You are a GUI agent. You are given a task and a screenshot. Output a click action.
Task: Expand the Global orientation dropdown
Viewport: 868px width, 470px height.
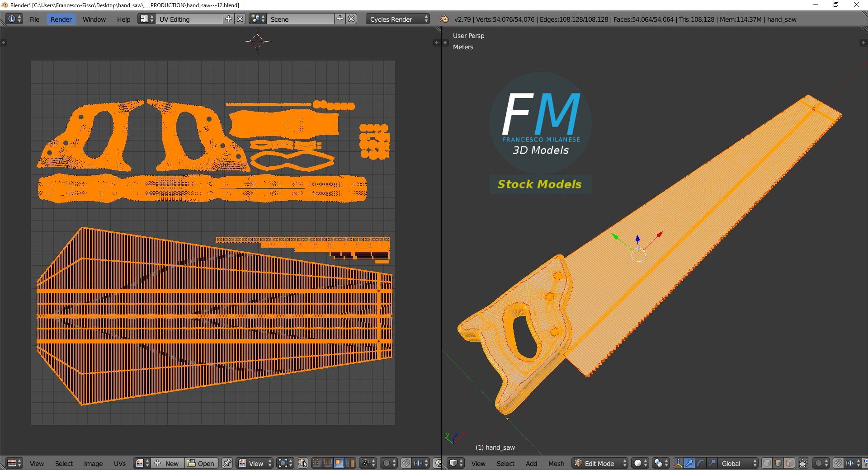click(738, 463)
